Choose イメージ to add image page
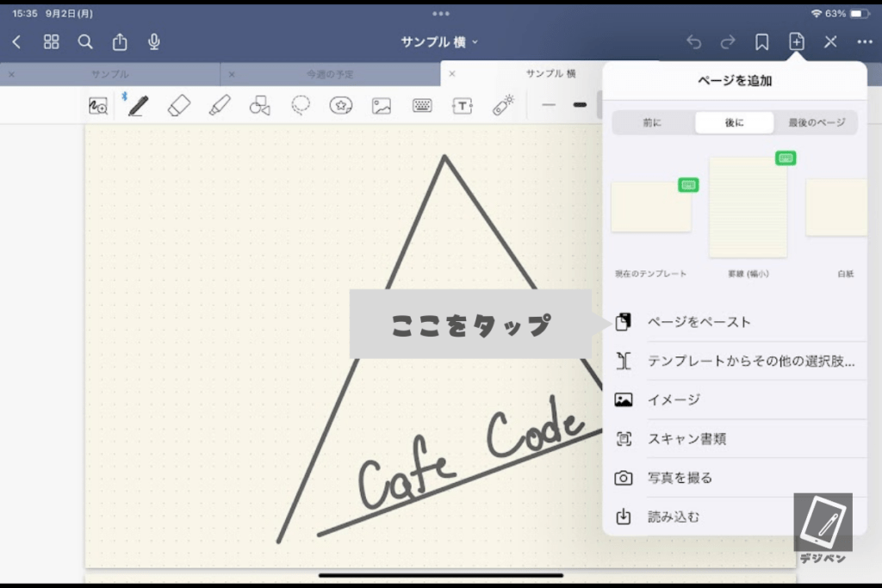Screen dimensions: 882x588 tap(735, 399)
